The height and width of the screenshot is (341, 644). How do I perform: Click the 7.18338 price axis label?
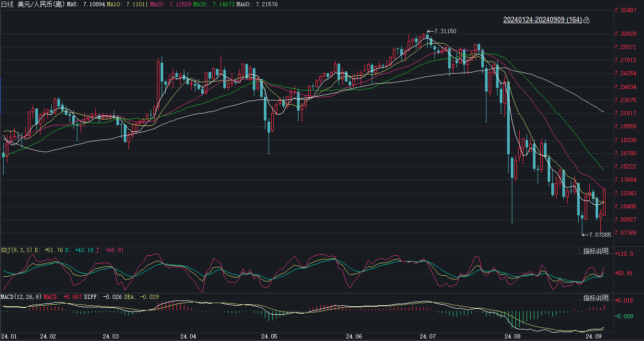click(x=626, y=140)
